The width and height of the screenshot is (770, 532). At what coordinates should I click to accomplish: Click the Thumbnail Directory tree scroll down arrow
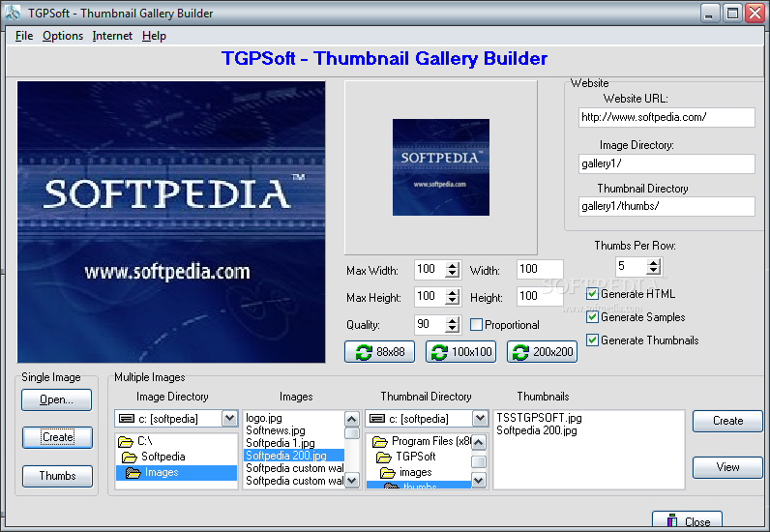pyautogui.click(x=478, y=480)
